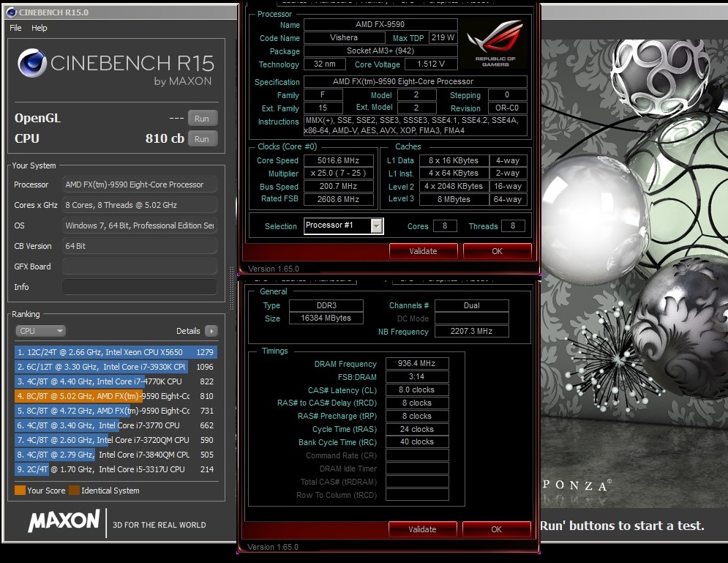The image size is (728, 563).
Task: Select the Intel Core i7-3770 ranking row
Action: tap(116, 425)
